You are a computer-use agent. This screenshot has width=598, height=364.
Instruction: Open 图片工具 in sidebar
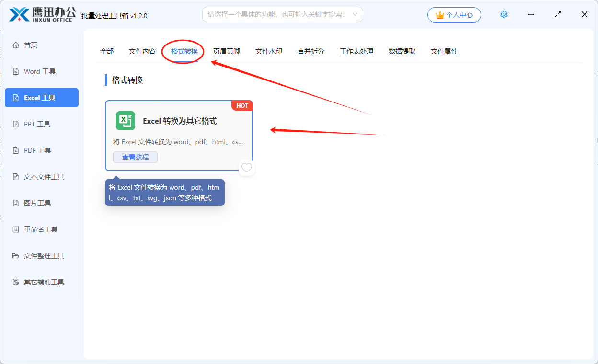42,203
